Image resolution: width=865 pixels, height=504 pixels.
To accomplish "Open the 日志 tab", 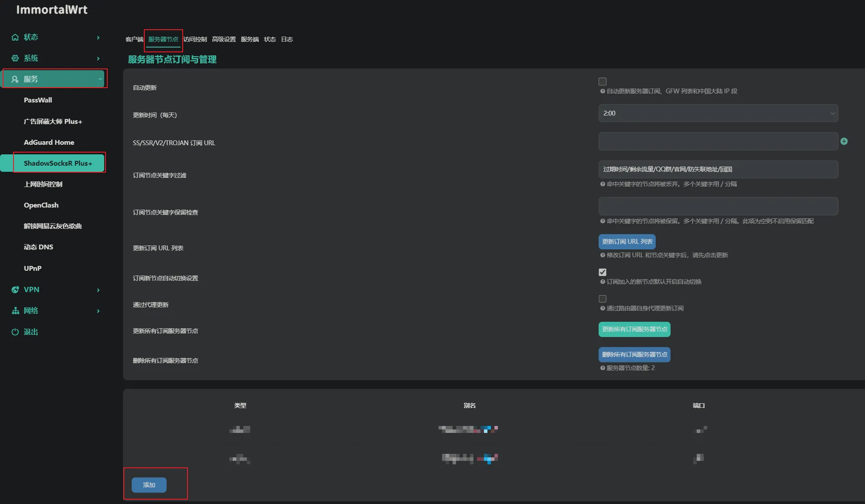I will pos(286,39).
